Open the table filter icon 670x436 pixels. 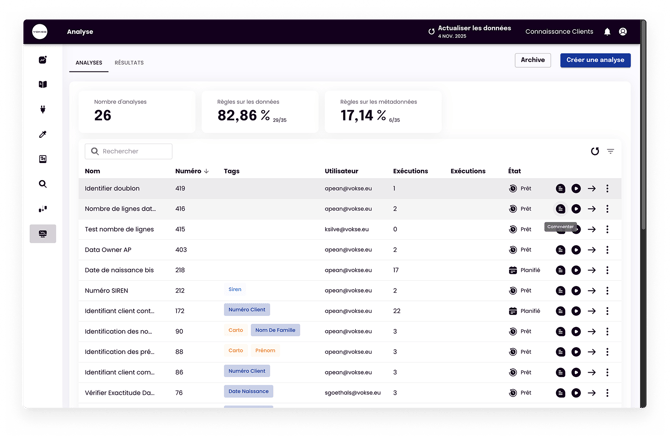(x=611, y=151)
